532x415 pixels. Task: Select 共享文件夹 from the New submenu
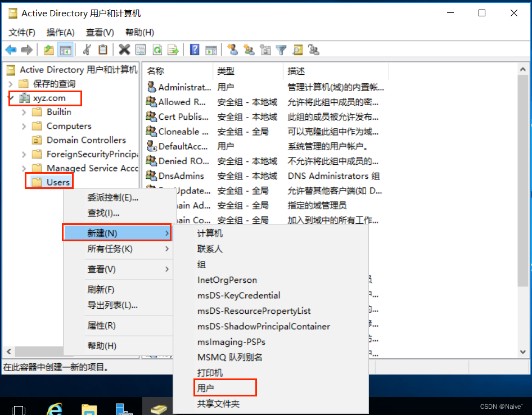coord(270,404)
